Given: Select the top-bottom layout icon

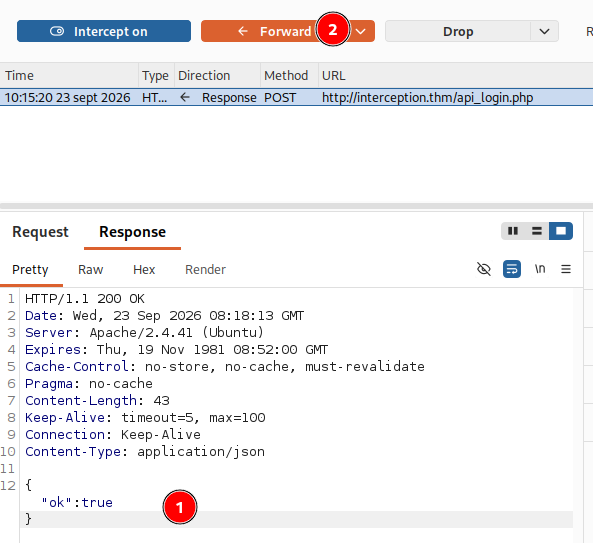Looking at the screenshot, I should coord(537,231).
